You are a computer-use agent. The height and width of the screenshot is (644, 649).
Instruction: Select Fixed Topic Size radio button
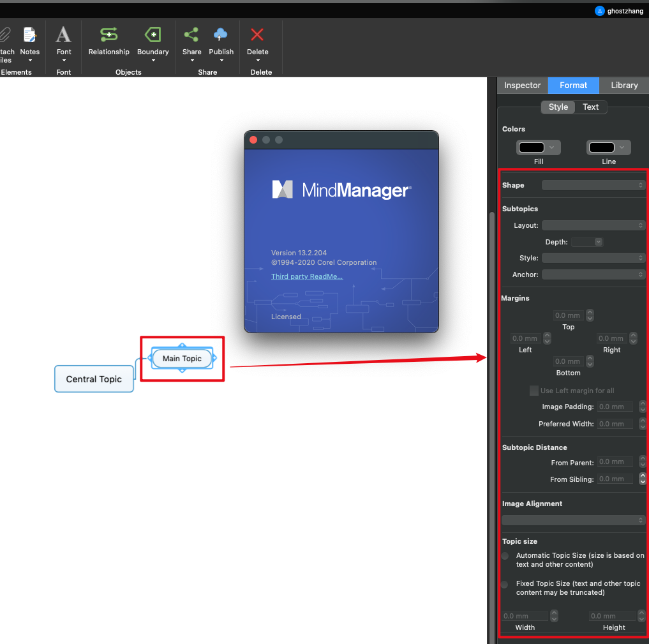pos(505,584)
